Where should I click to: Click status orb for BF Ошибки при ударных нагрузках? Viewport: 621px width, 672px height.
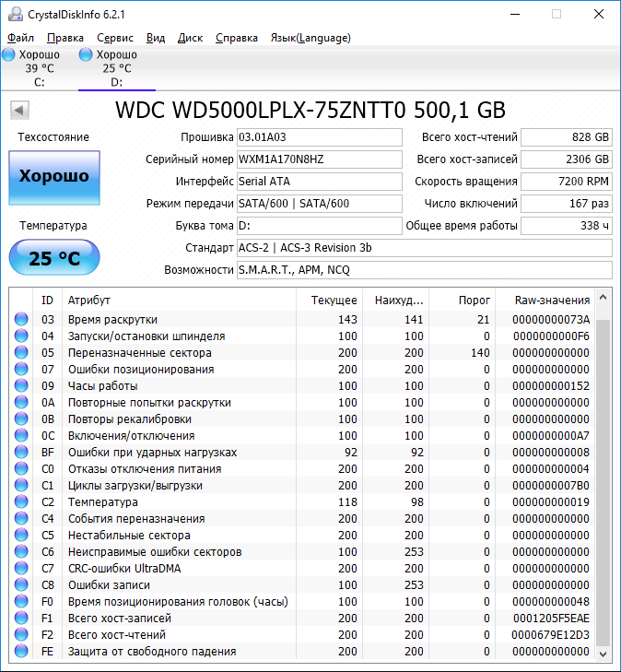[x=21, y=452]
